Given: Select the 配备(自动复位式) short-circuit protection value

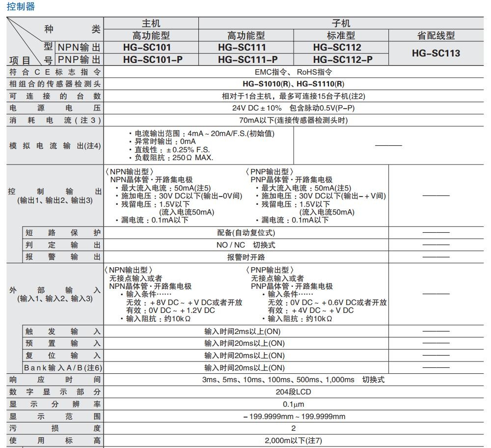Looking at the screenshot, I should 246,232.
